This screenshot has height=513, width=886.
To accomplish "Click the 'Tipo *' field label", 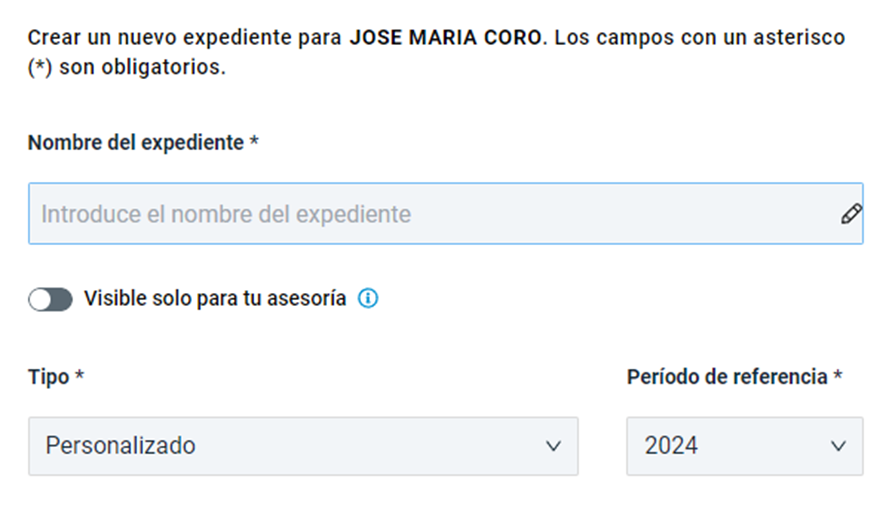I will coord(56,377).
